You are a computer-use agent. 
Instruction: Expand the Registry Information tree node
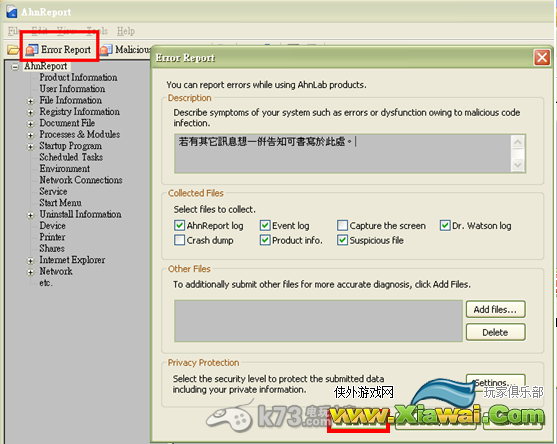(31, 113)
